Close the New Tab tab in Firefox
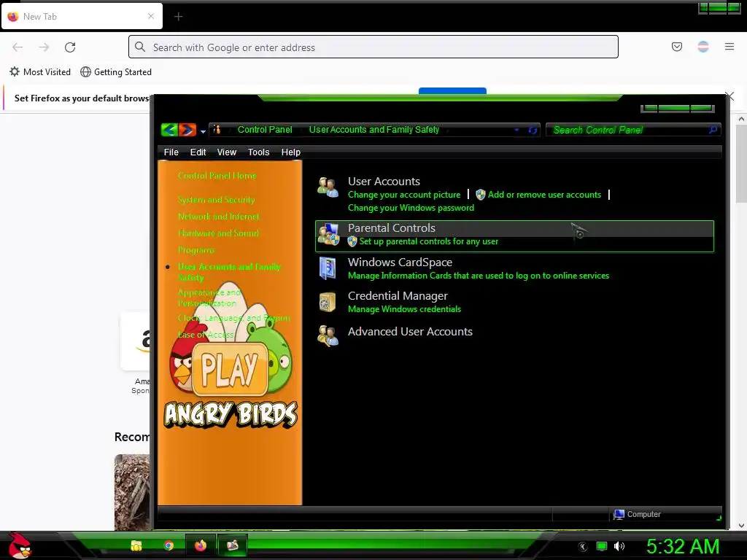The height and width of the screenshot is (560, 747). tap(151, 16)
